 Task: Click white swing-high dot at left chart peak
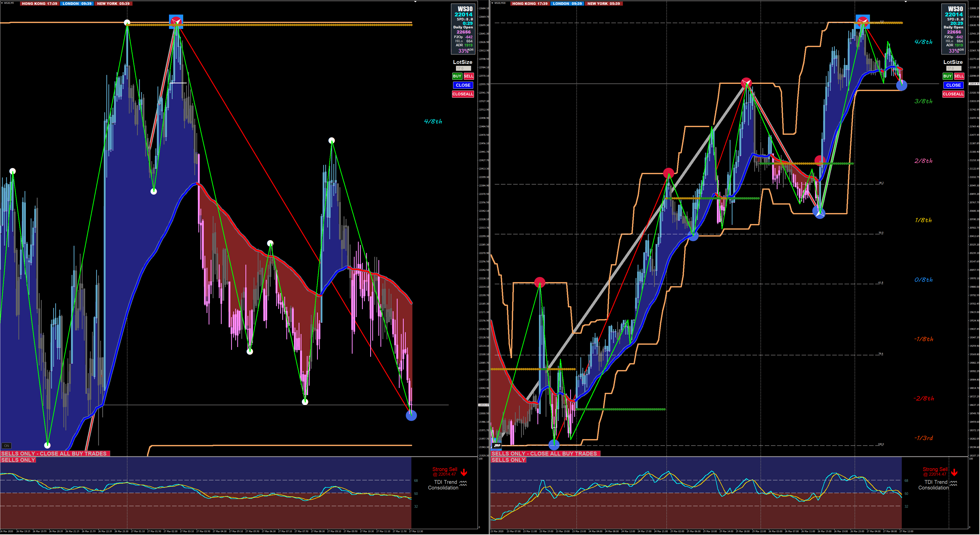click(x=127, y=23)
